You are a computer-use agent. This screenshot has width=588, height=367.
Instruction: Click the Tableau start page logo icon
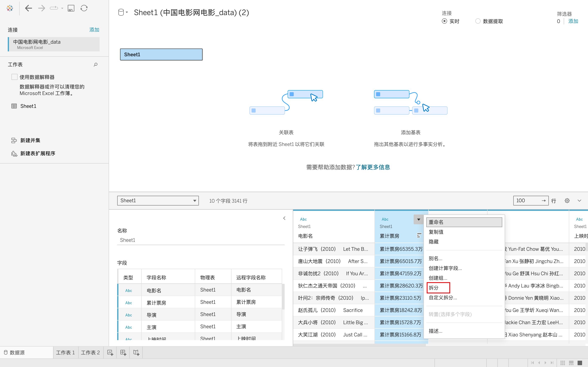(x=10, y=8)
